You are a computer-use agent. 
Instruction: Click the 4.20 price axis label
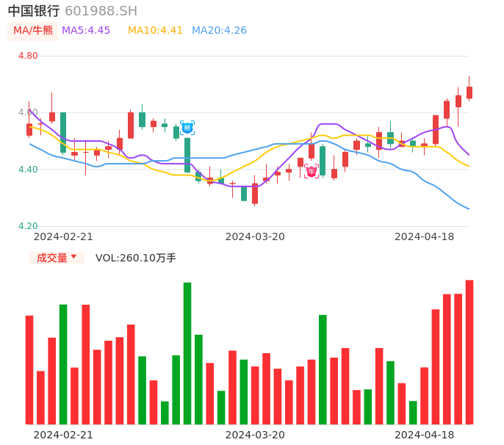tap(28, 226)
